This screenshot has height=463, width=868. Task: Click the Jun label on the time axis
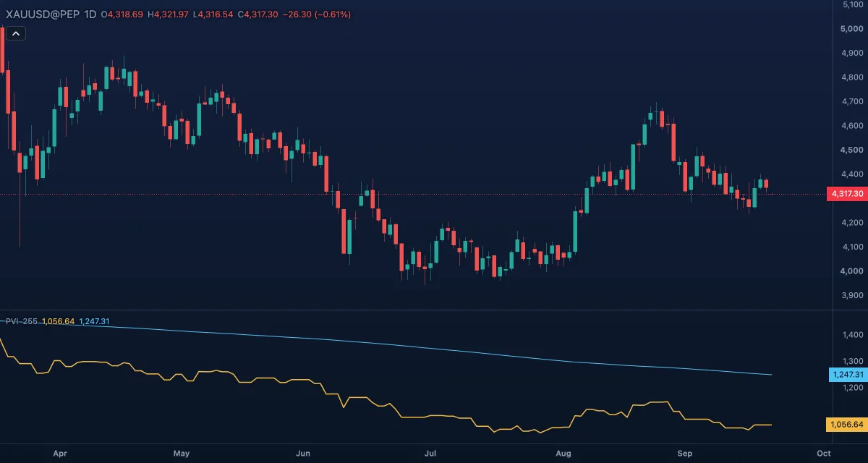point(303,454)
